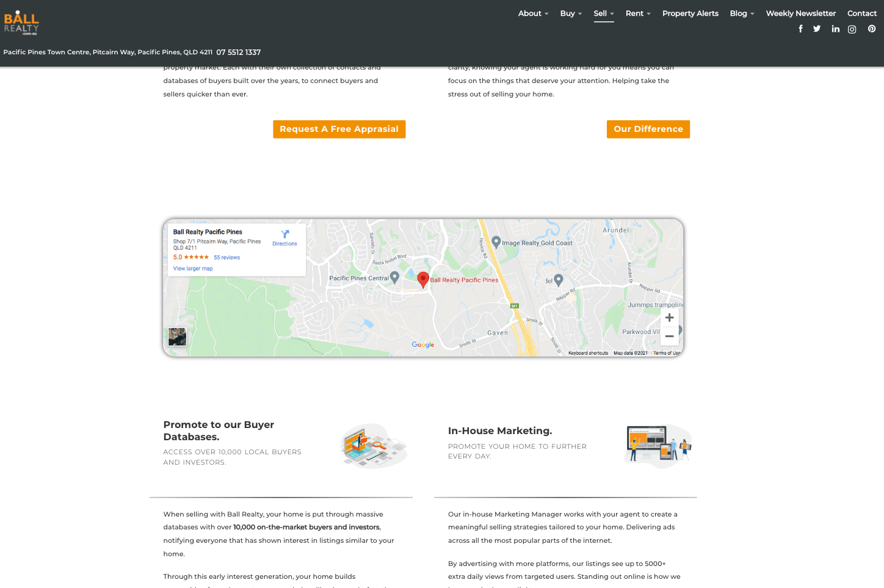Open the satellite view thumbnail on the map
The width and height of the screenshot is (884, 588).
(177, 336)
